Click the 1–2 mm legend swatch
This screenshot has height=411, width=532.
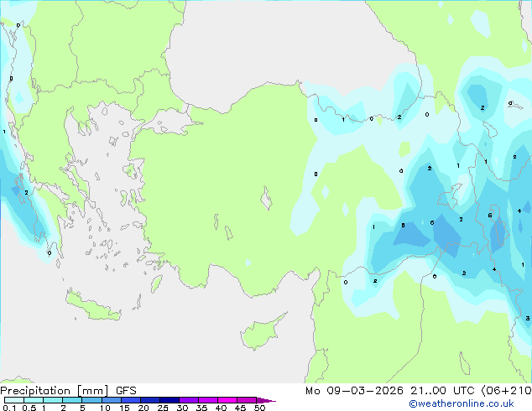(x=53, y=400)
